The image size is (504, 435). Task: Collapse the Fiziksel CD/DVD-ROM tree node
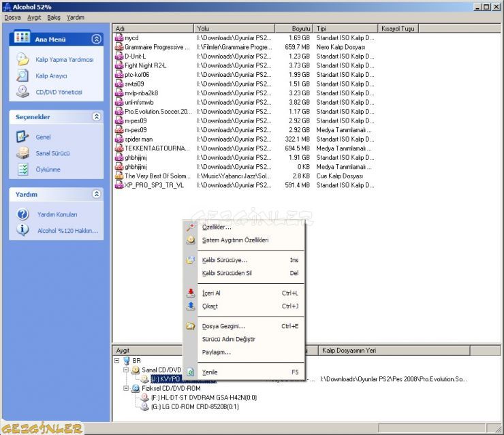[126, 388]
